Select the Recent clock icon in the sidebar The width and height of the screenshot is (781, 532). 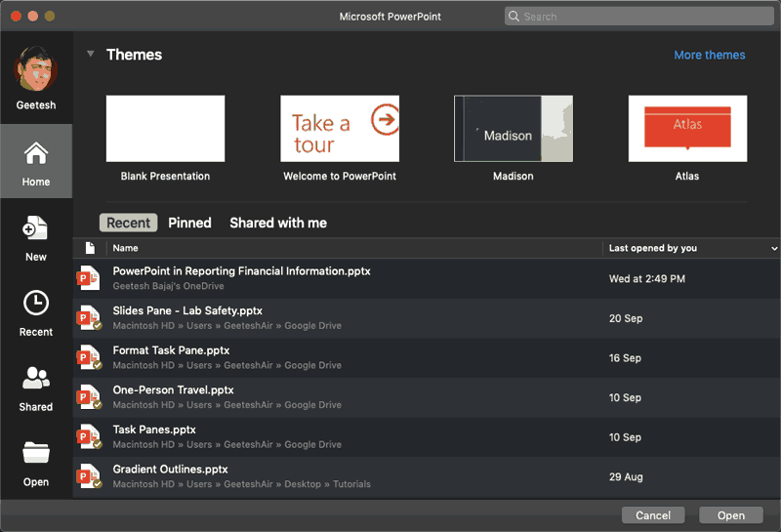(x=36, y=304)
